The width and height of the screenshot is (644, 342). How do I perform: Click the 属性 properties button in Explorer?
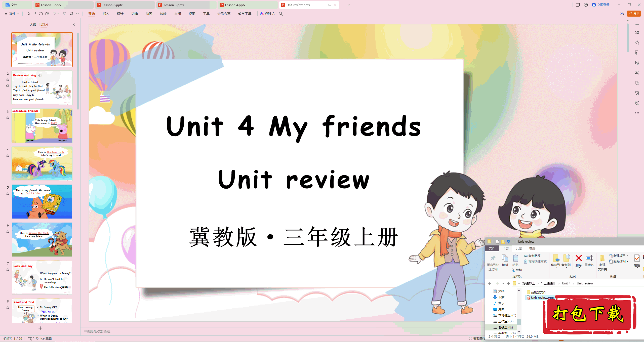point(637,261)
